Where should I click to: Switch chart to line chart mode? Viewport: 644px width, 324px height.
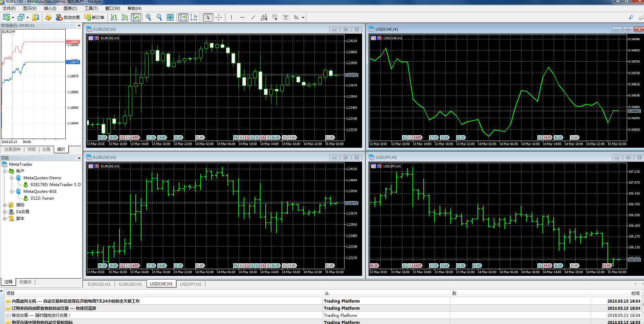point(136,17)
